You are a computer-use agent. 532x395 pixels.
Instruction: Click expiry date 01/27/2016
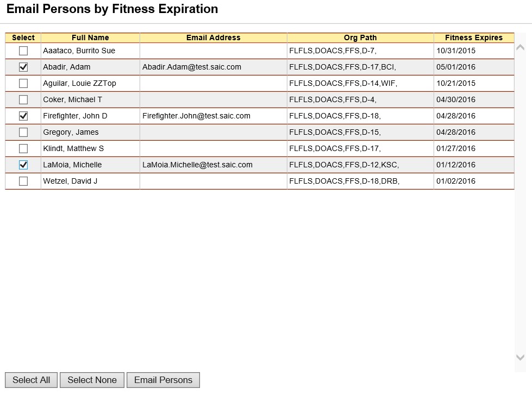456,149
